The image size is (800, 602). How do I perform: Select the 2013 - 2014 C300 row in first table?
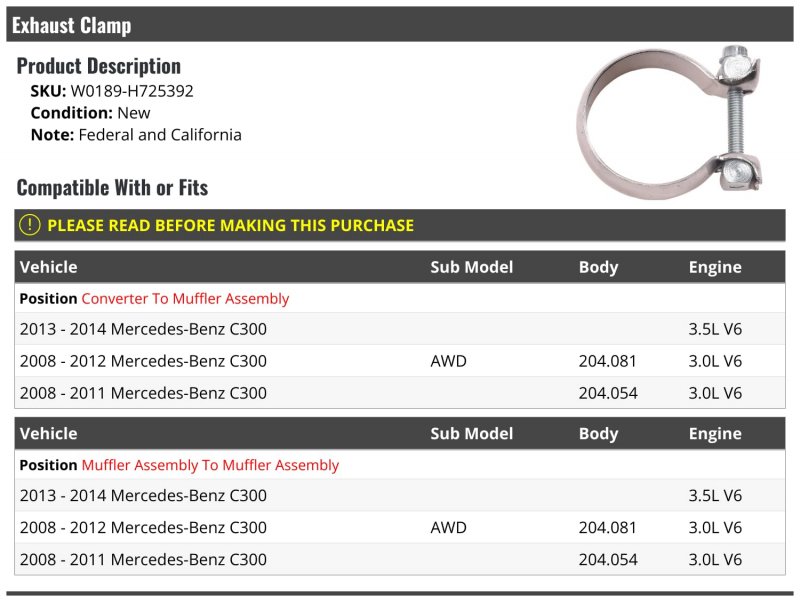[x=399, y=329]
